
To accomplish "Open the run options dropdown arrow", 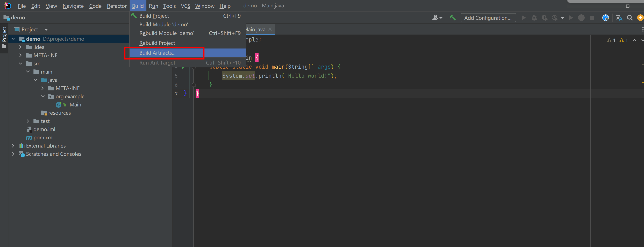I will click(562, 18).
